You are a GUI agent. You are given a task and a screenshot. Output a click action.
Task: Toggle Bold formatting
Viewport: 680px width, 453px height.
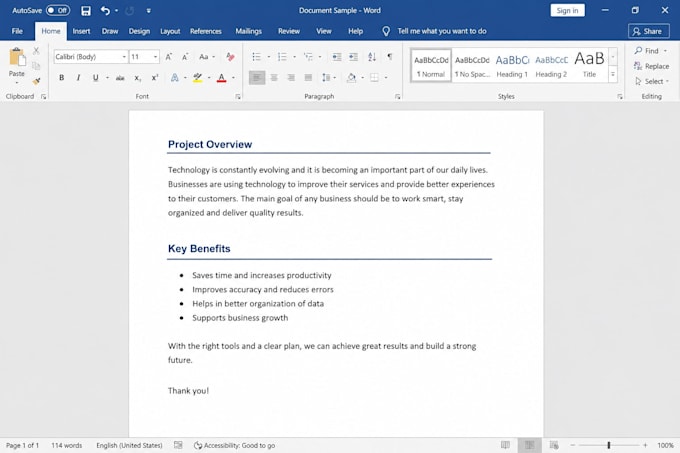62,78
